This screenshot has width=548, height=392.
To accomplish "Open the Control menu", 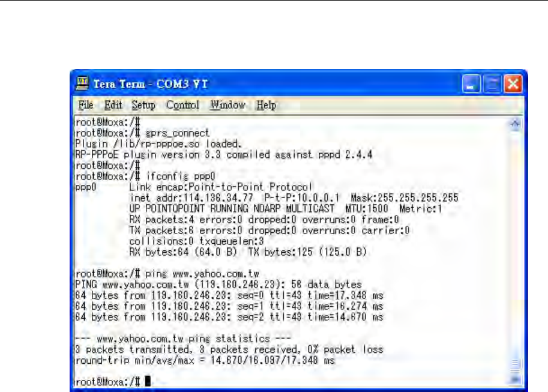I will 182,105.
